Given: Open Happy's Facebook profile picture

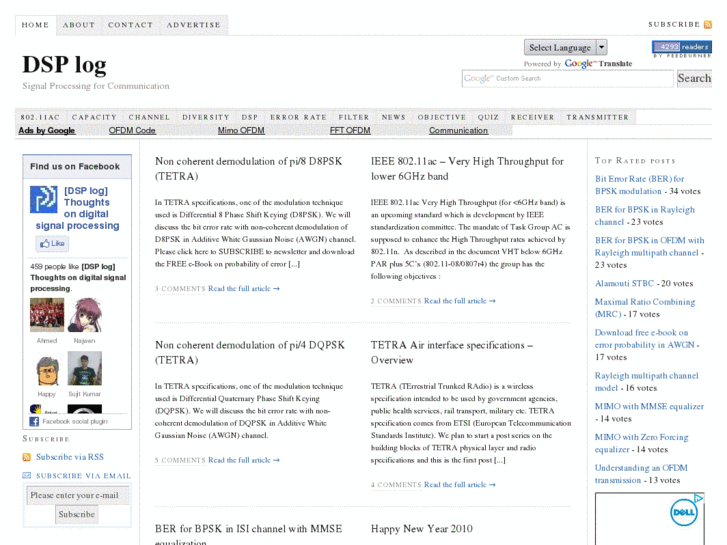Looking at the screenshot, I should click(x=47, y=368).
